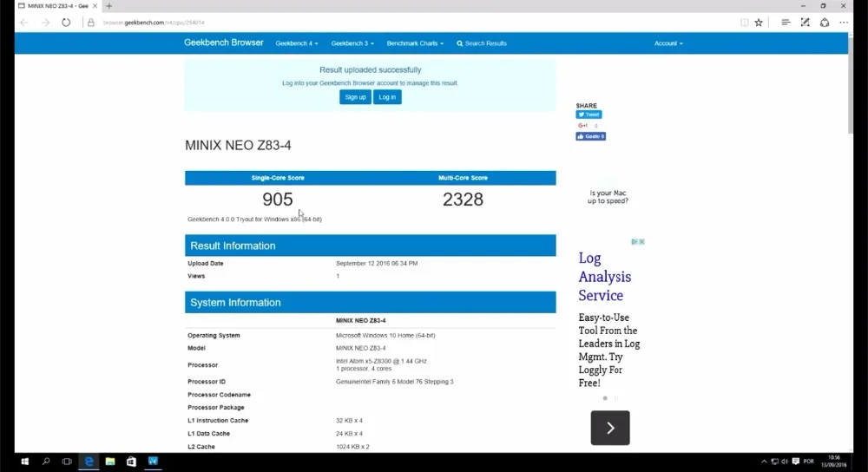Click the 'Is your Mac up to speed?' ad
Image resolution: width=868 pixels, height=472 pixels.
(x=608, y=197)
